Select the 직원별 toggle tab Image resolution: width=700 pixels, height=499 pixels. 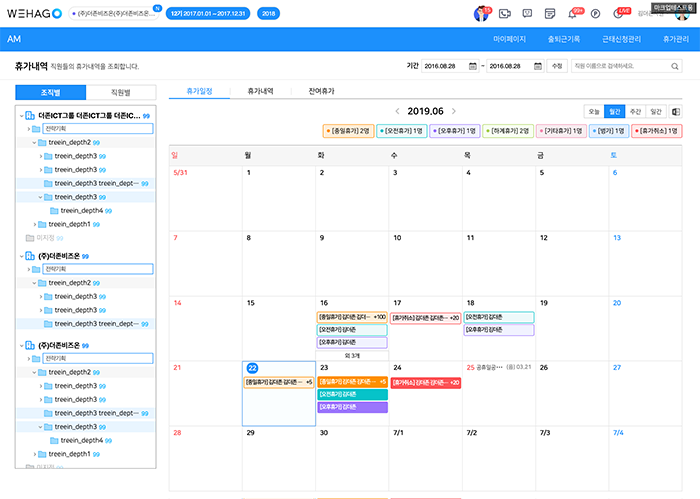coord(120,92)
